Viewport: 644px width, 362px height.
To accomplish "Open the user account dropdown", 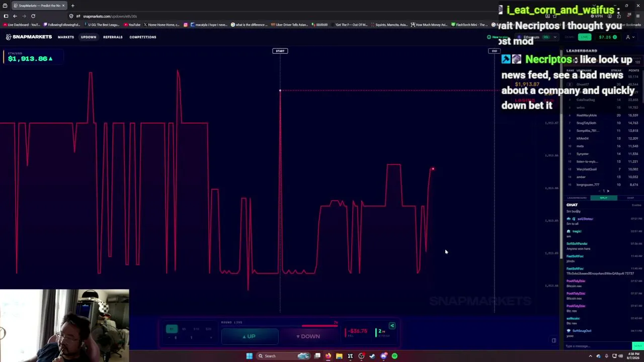I will point(629,37).
